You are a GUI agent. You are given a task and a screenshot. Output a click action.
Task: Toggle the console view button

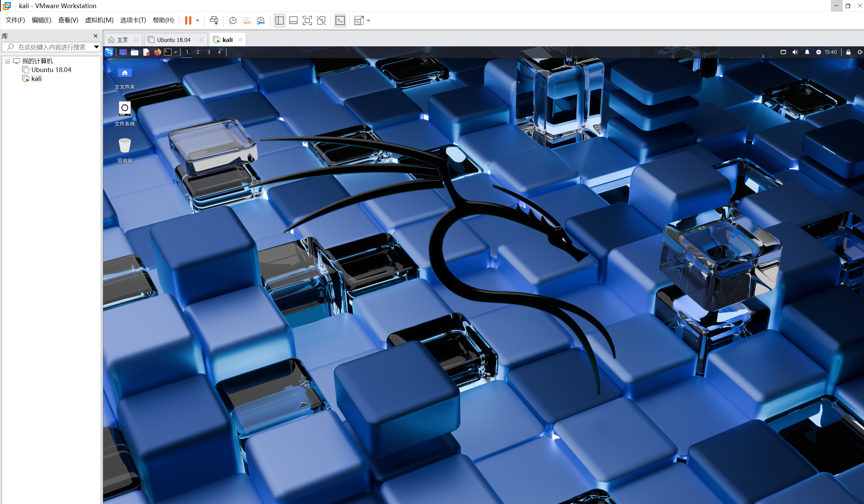(x=340, y=21)
